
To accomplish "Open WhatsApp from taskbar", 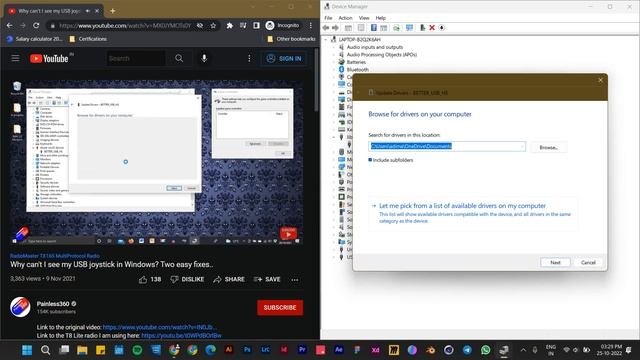I will (x=485, y=350).
